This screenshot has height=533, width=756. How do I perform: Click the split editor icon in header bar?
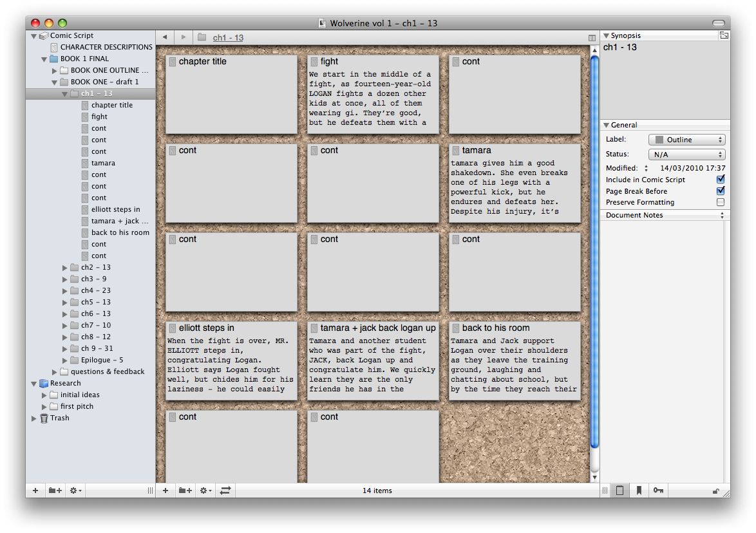point(592,38)
